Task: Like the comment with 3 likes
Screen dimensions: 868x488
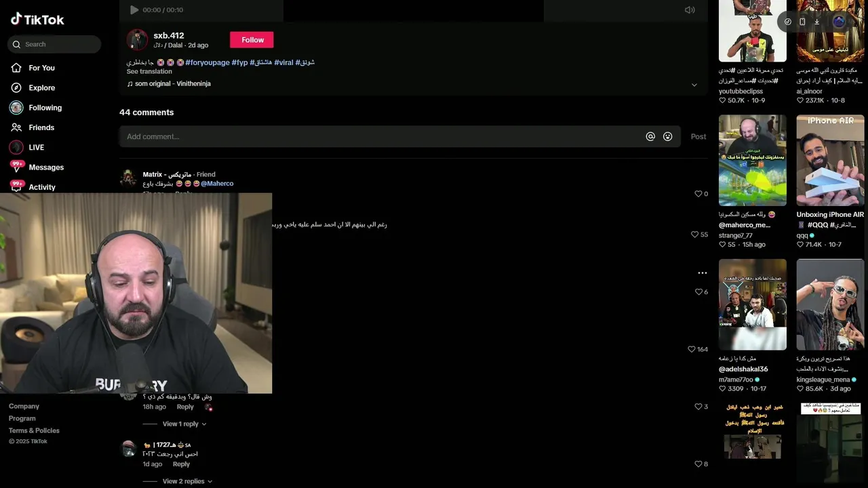Action: pyautogui.click(x=698, y=407)
